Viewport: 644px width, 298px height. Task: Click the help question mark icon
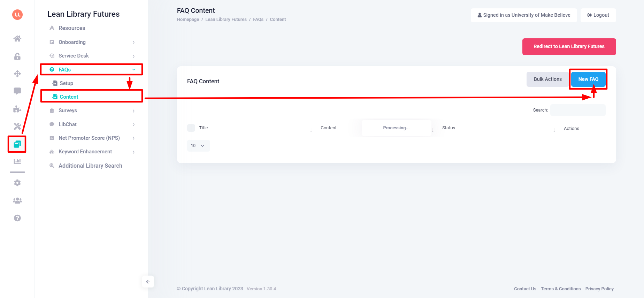click(17, 218)
